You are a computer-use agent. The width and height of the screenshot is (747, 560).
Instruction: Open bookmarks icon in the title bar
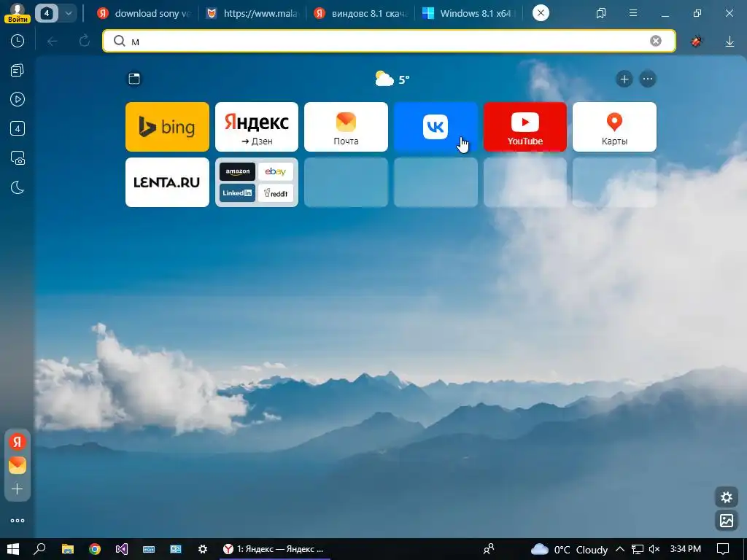click(x=601, y=13)
